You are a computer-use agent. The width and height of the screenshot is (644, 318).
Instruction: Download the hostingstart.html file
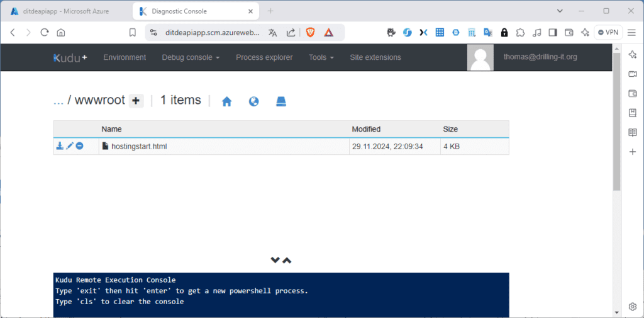pos(60,145)
